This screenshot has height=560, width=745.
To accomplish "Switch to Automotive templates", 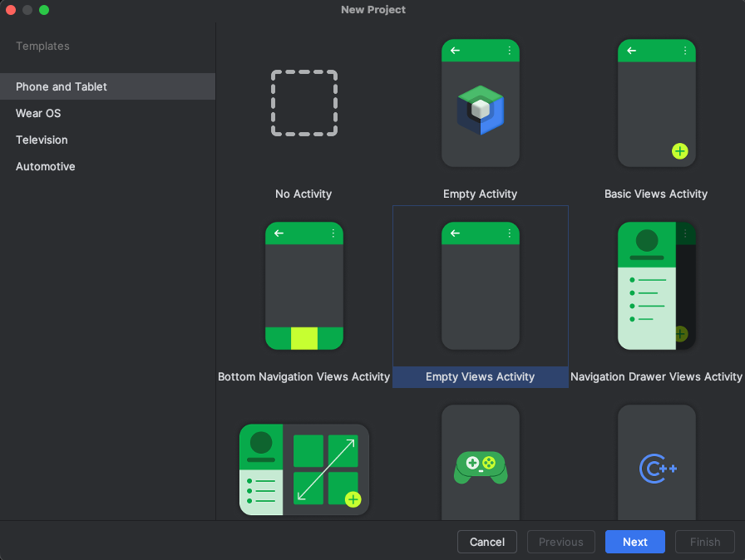I will (x=108, y=166).
